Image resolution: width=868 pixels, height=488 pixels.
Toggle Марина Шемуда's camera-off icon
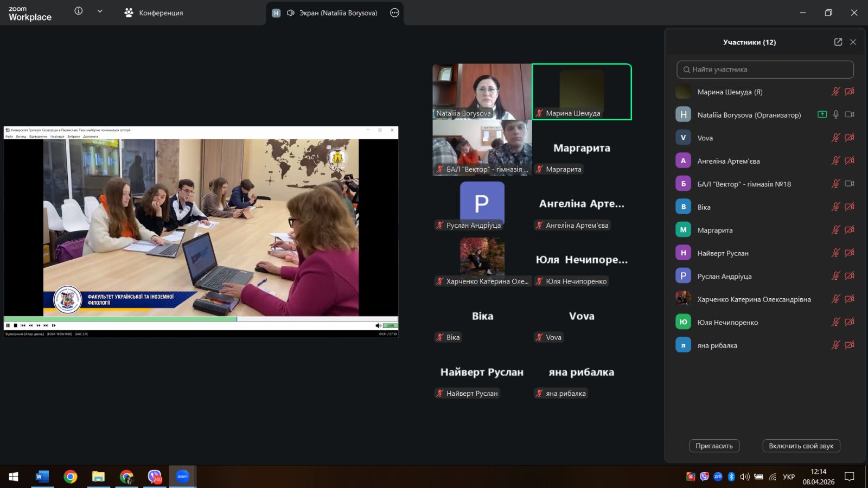tap(850, 92)
